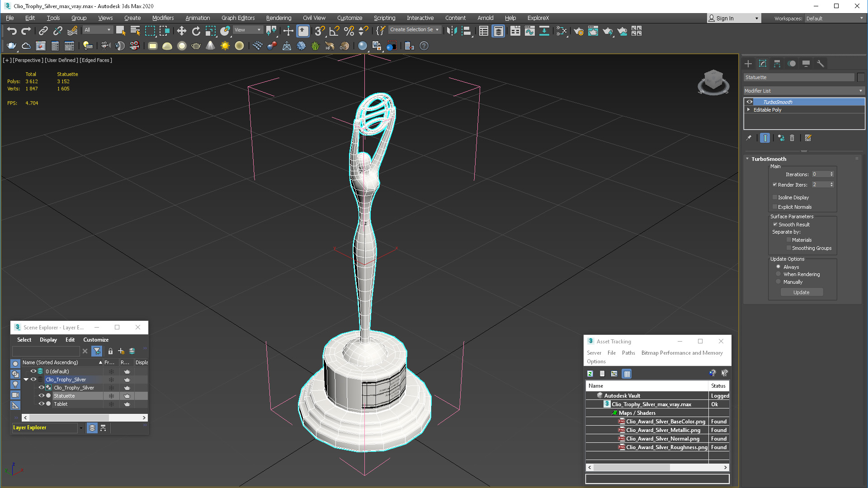Open the Schematic View icon
The width and height of the screenshot is (868, 488).
544,31
